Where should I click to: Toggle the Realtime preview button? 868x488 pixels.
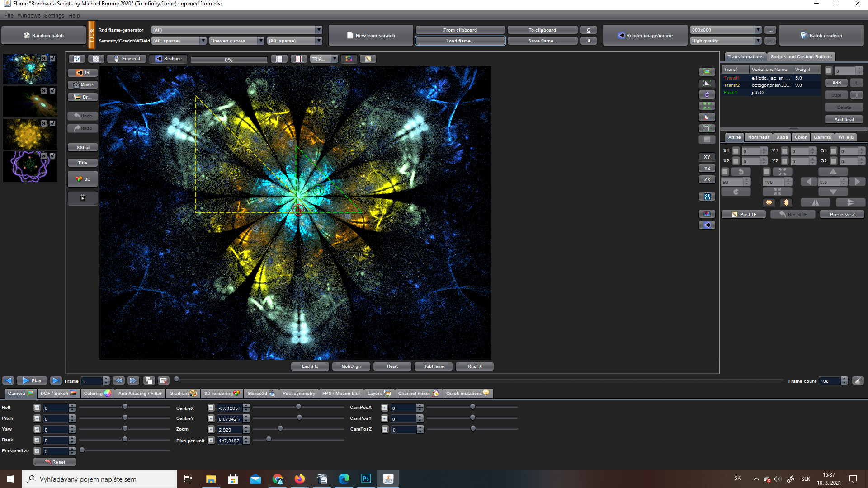click(169, 59)
